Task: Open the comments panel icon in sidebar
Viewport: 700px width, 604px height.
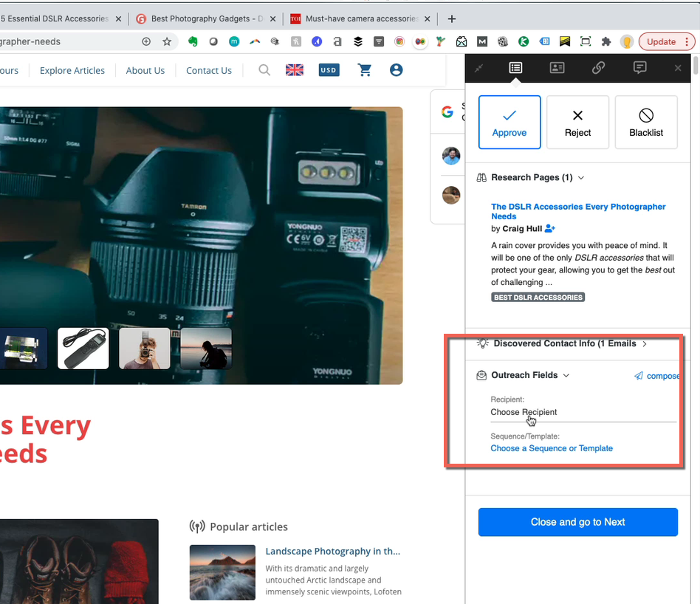Action: pyautogui.click(x=639, y=68)
